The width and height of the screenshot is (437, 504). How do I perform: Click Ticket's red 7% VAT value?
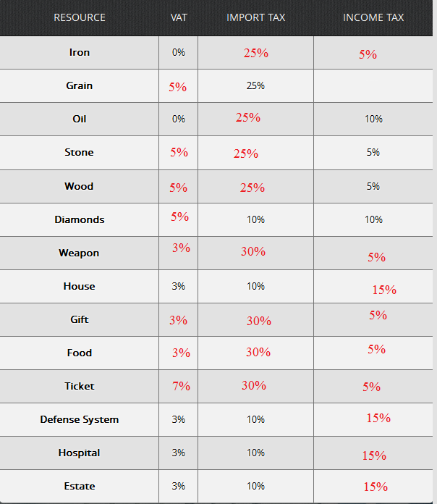(x=181, y=386)
